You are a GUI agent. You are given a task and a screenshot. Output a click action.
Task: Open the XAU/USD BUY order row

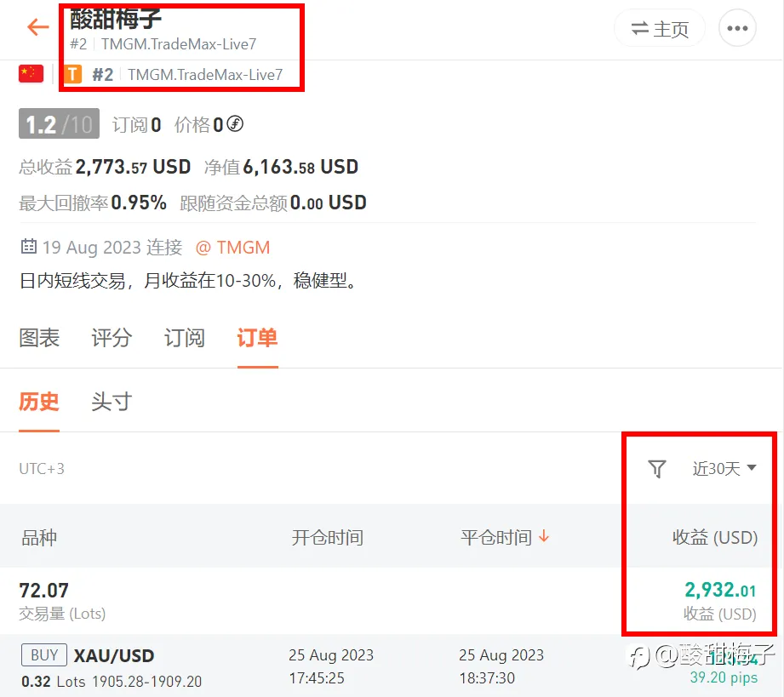click(x=392, y=666)
